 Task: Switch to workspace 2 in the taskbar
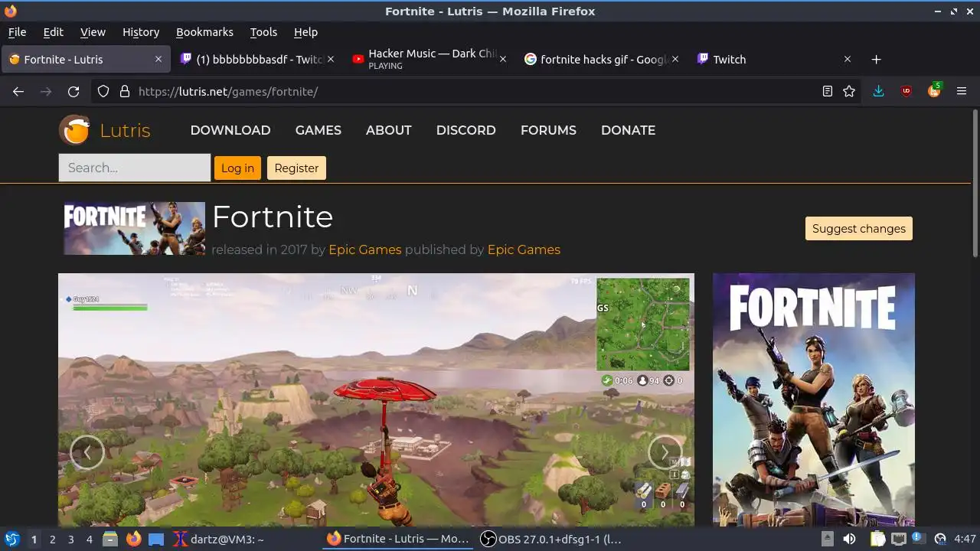52,539
